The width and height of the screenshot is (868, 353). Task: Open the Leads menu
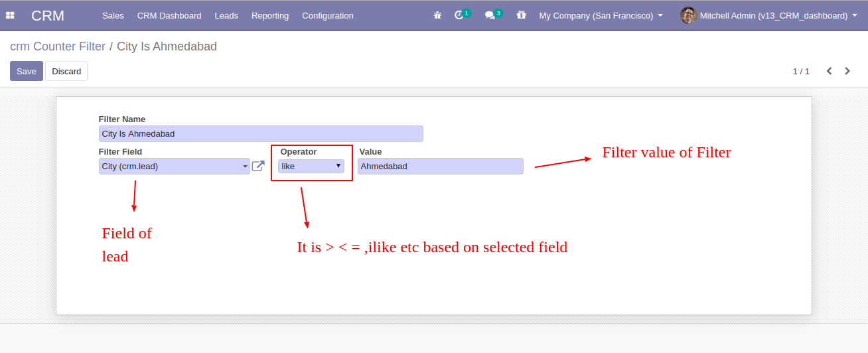[226, 15]
